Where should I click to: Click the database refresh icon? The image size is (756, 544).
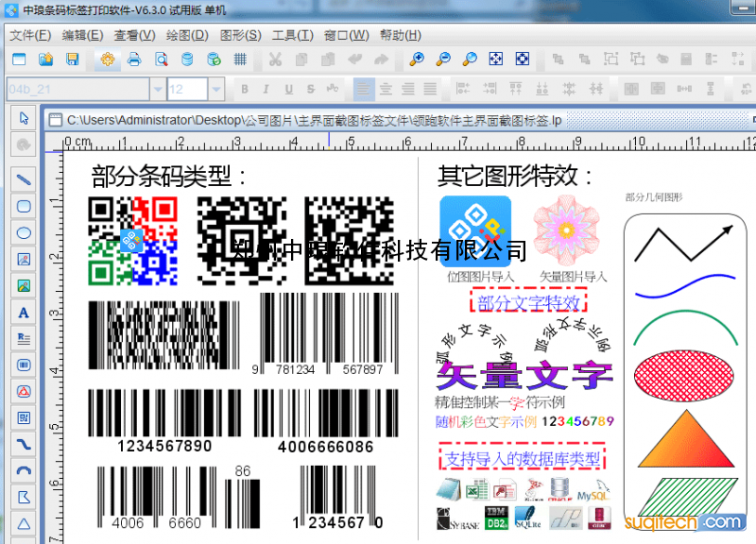pyautogui.click(x=214, y=59)
